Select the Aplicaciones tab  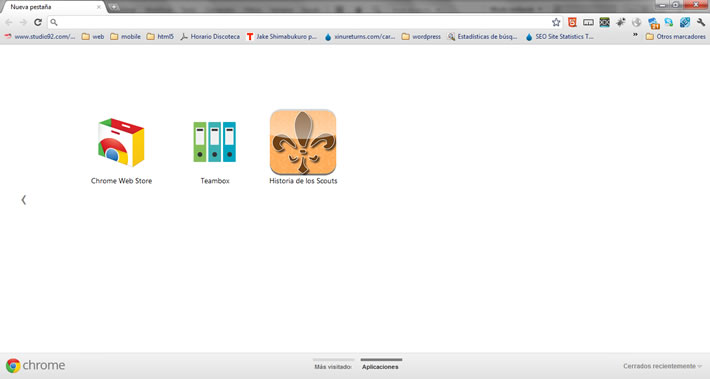[380, 367]
